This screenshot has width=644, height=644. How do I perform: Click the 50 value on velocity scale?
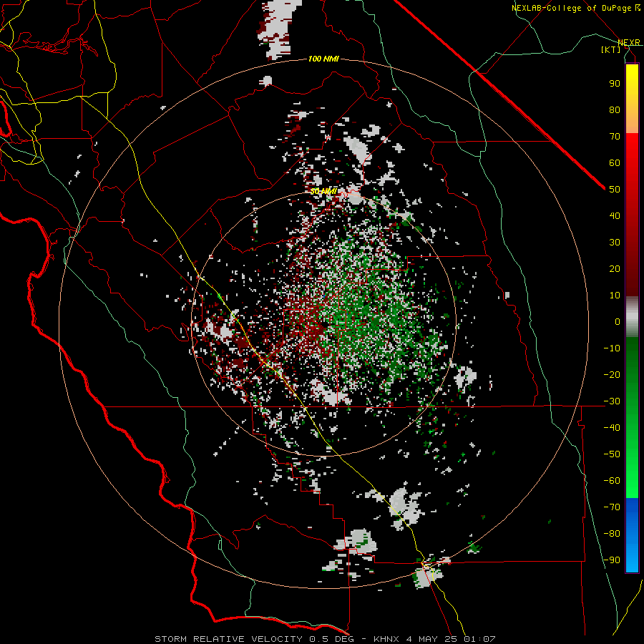point(615,190)
